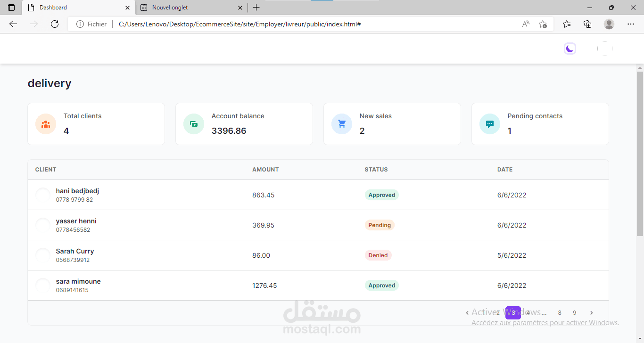
Task: Reload the page with the refresh icon
Action: click(x=55, y=24)
